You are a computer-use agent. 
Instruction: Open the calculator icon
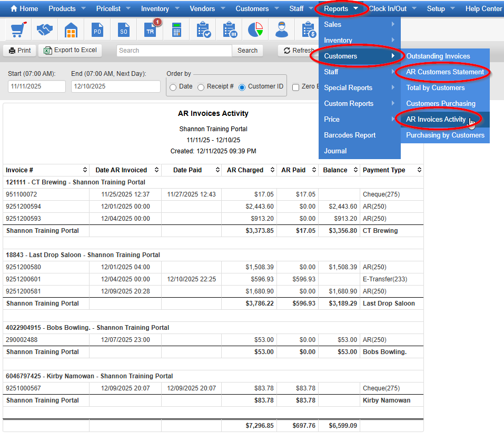(176, 30)
